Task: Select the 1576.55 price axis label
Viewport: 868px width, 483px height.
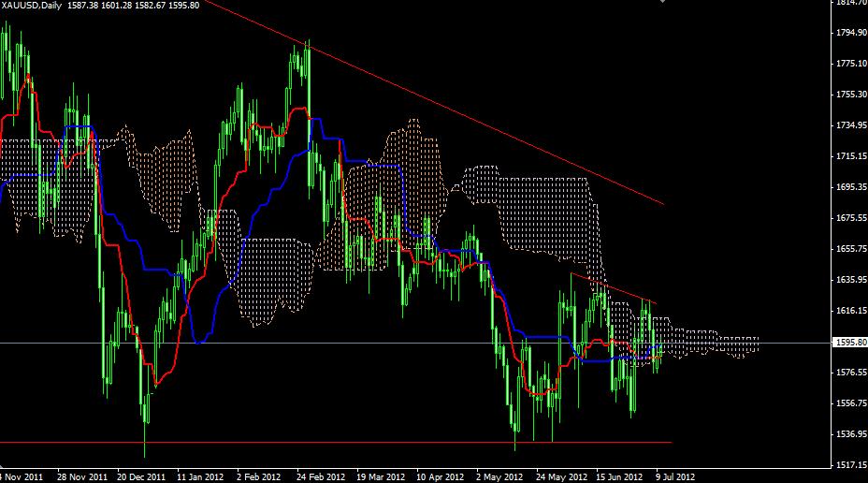Action: click(x=851, y=373)
